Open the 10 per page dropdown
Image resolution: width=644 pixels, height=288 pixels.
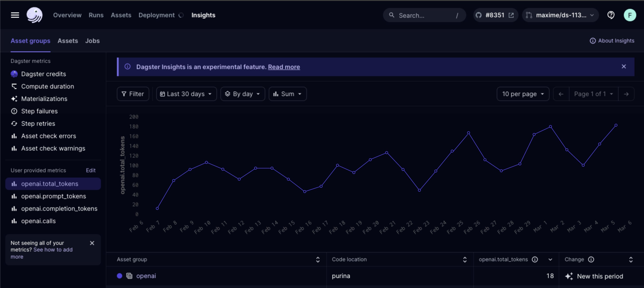click(523, 94)
